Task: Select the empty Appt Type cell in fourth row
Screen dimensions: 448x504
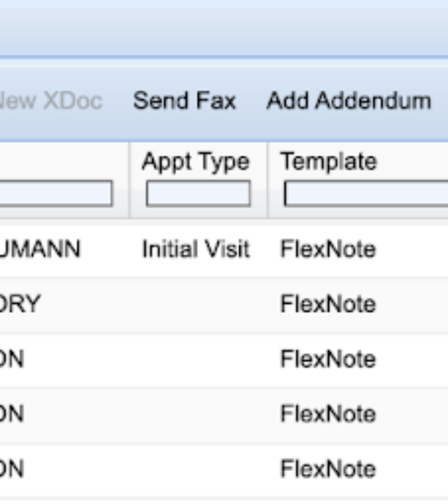Action: pos(197,414)
